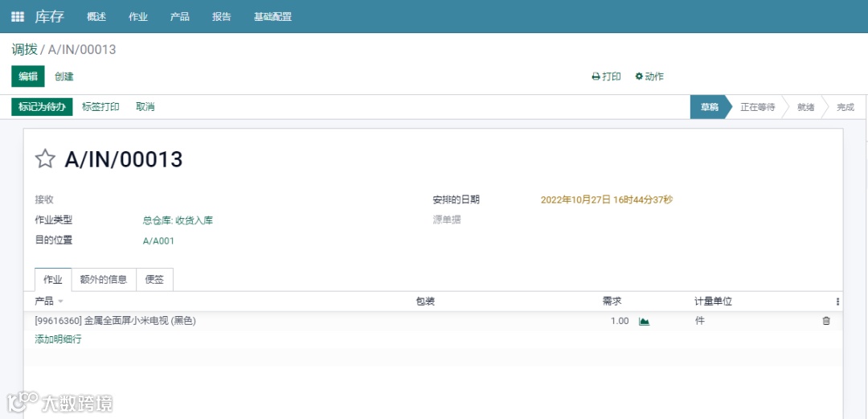Click the 库存 app title
Viewport: 868px width, 419px height.
[50, 17]
